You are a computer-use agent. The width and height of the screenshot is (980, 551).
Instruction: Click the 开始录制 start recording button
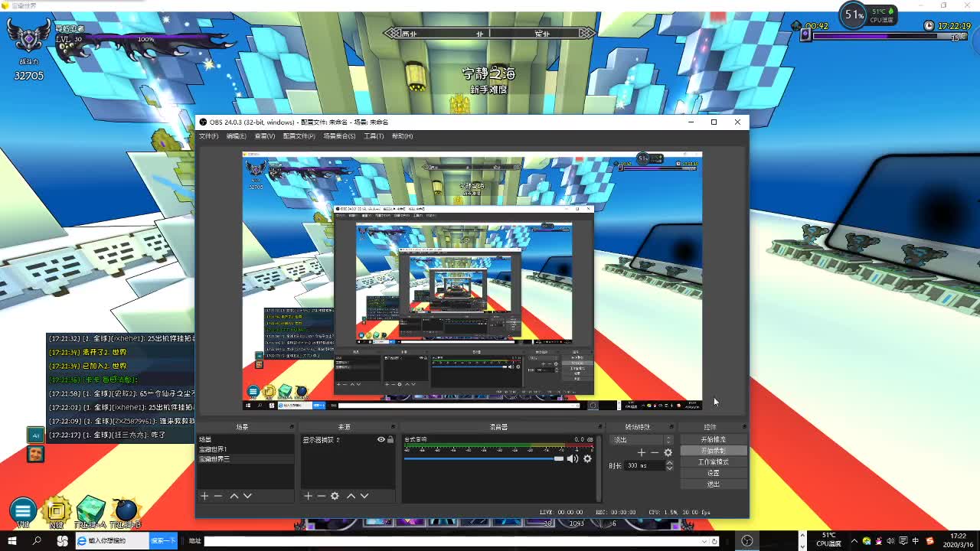(x=713, y=451)
